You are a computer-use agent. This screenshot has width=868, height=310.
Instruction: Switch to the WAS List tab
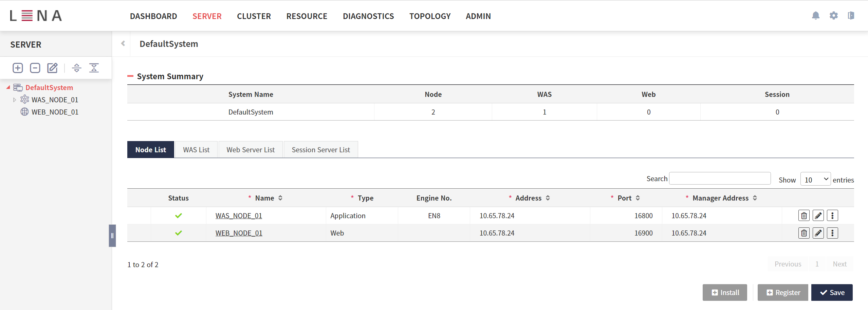(196, 150)
